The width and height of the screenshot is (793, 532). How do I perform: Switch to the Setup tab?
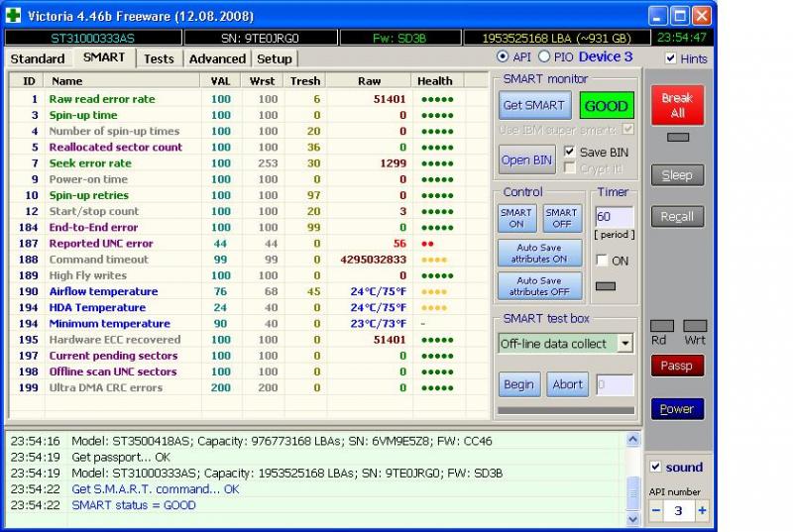(275, 59)
